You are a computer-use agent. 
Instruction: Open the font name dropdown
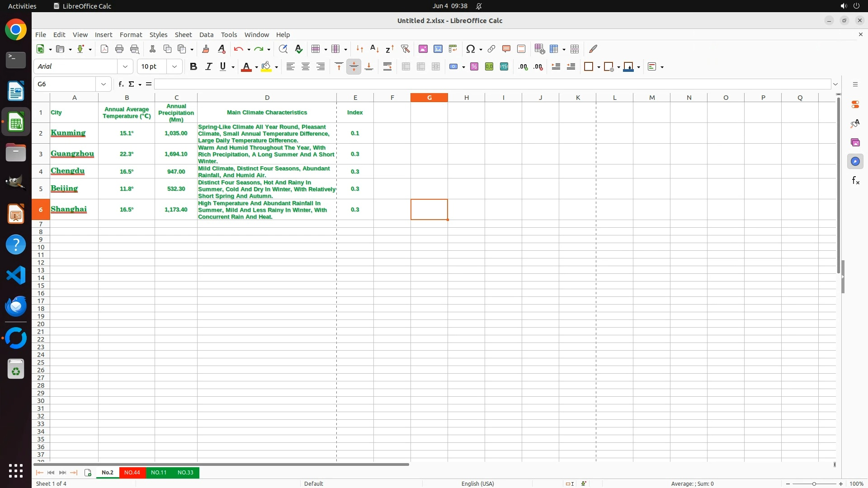pyautogui.click(x=125, y=66)
